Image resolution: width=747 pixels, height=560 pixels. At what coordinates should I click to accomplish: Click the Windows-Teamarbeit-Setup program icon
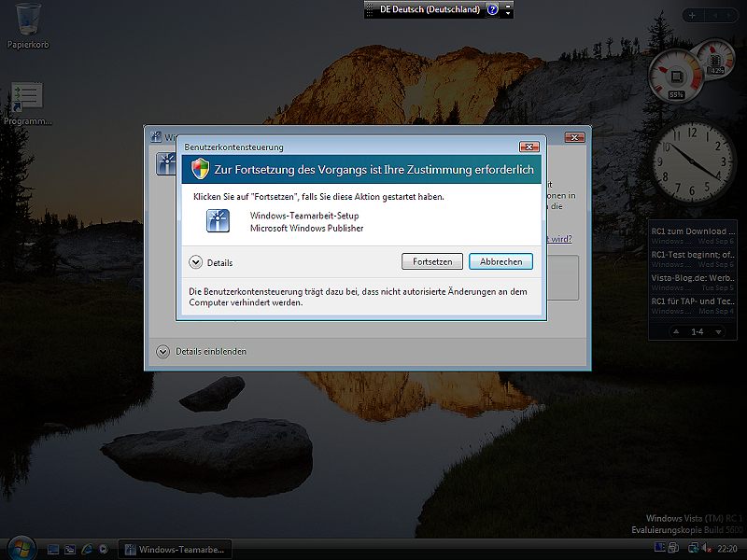[218, 221]
